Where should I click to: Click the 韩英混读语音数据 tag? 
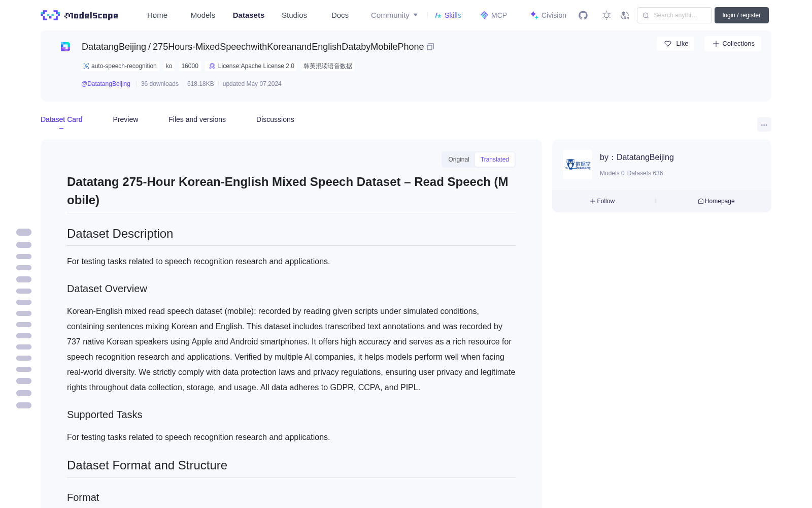[x=328, y=66]
